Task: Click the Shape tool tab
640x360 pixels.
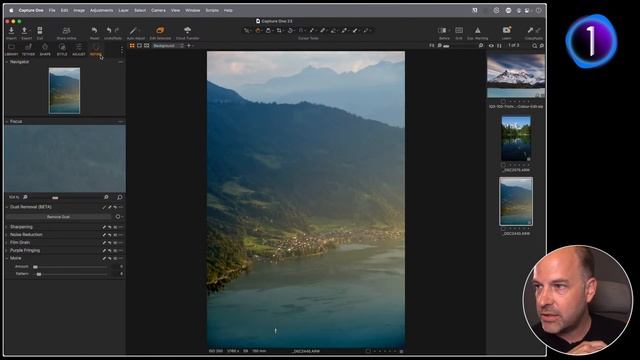Action: coord(45,49)
